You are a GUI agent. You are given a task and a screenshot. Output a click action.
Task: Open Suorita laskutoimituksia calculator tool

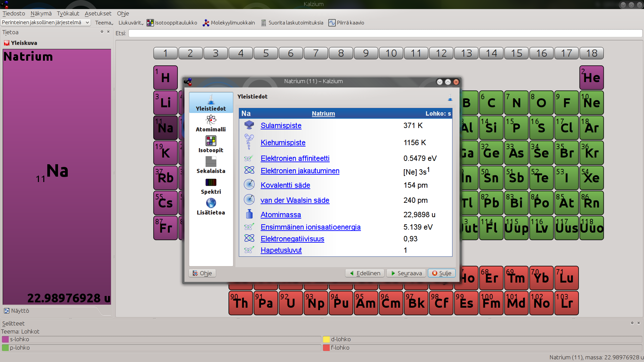[x=292, y=23]
